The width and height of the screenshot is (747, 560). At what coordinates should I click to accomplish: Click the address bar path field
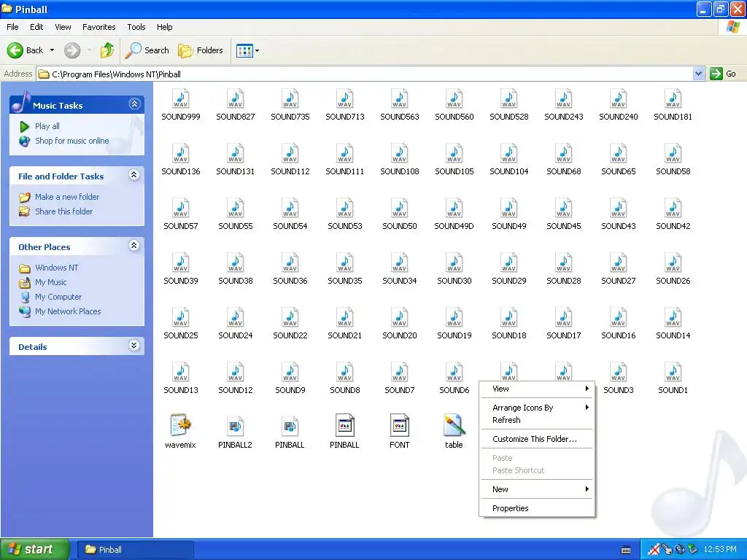pos(365,74)
